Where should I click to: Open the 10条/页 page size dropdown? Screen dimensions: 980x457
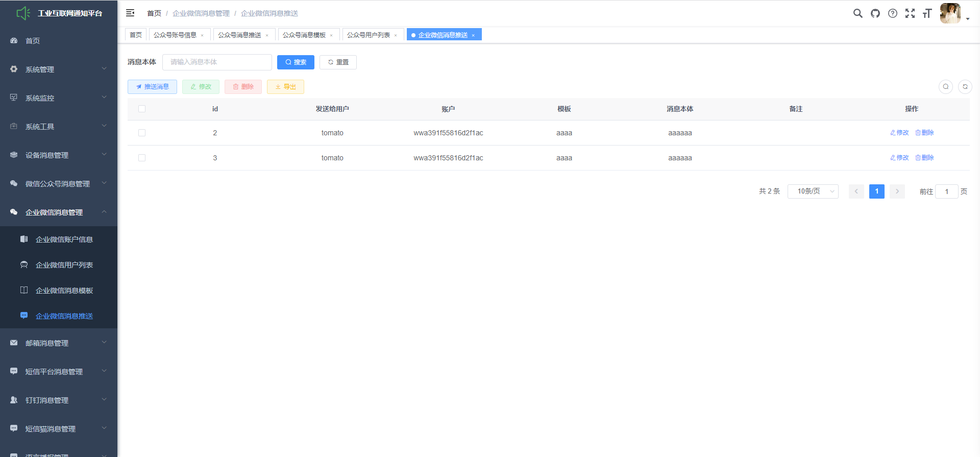coord(813,191)
